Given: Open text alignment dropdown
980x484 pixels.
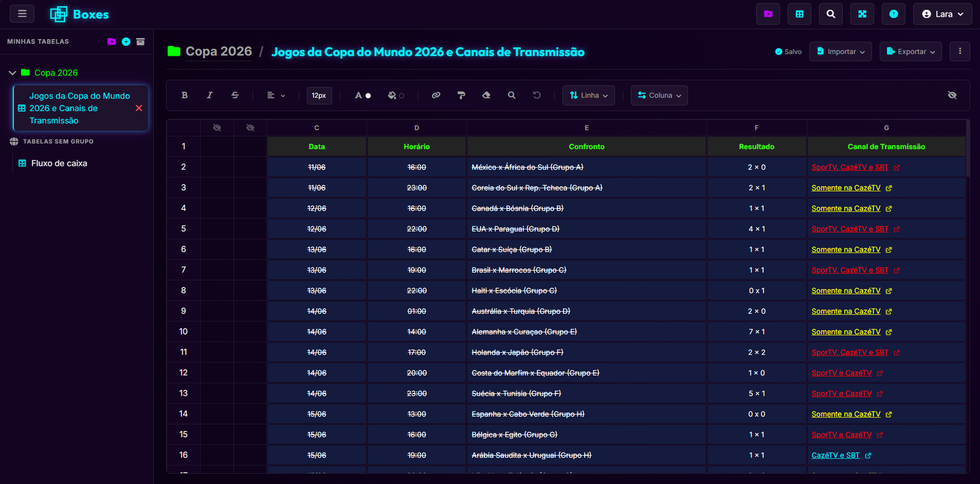Looking at the screenshot, I should click(276, 96).
